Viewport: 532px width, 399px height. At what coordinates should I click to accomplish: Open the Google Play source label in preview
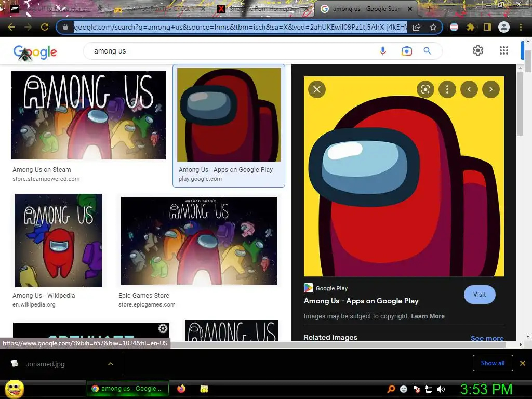point(326,288)
